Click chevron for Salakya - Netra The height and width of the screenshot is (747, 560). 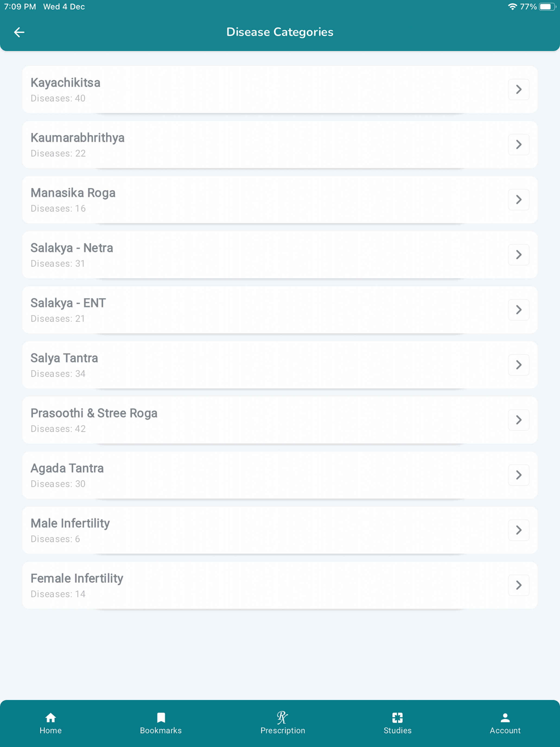point(518,255)
